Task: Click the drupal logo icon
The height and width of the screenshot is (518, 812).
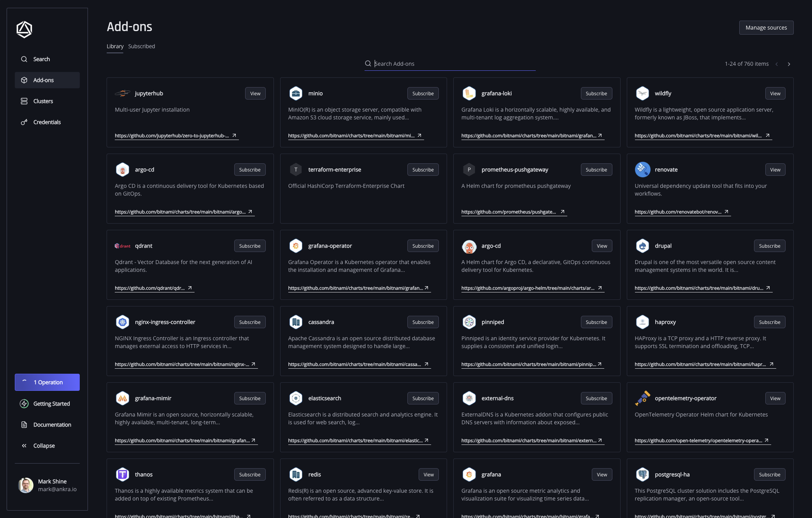Action: click(642, 246)
